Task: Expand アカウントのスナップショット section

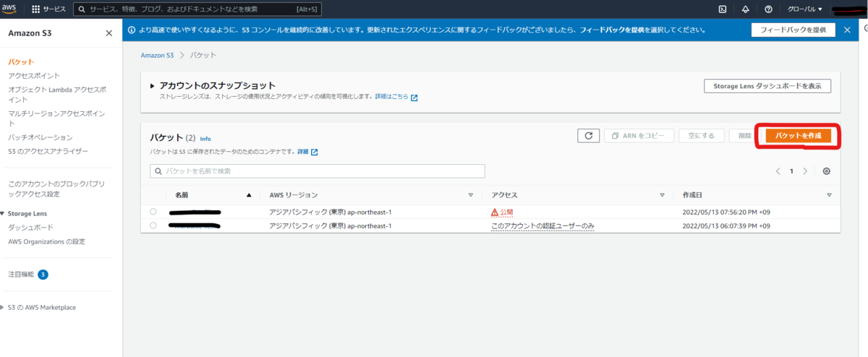Action: click(x=153, y=86)
